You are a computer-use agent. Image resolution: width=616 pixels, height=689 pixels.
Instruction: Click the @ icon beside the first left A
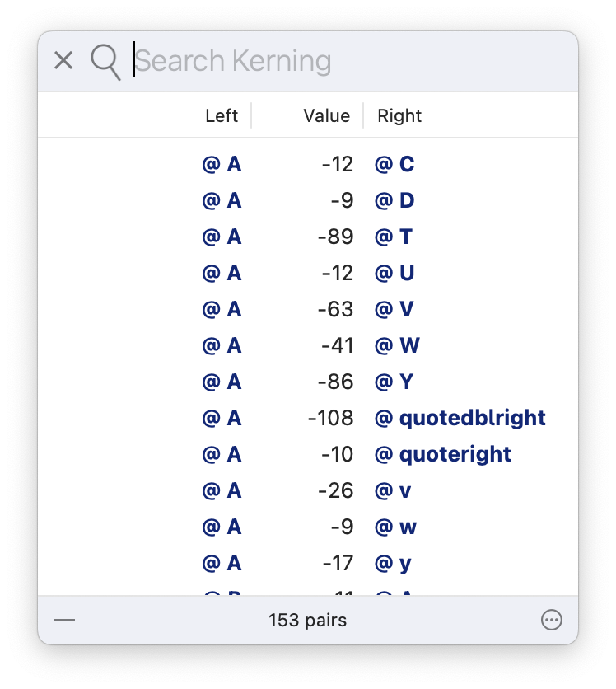pyautogui.click(x=210, y=164)
